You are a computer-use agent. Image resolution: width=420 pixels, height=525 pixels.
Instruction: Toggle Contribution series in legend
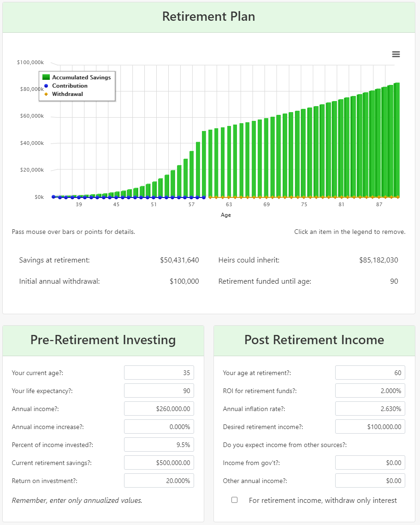tap(65, 86)
